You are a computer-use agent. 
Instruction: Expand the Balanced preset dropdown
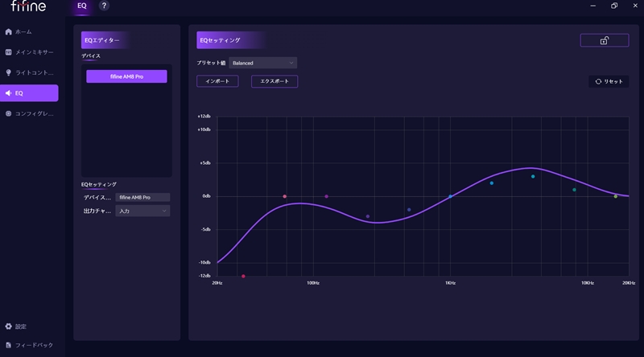[263, 63]
